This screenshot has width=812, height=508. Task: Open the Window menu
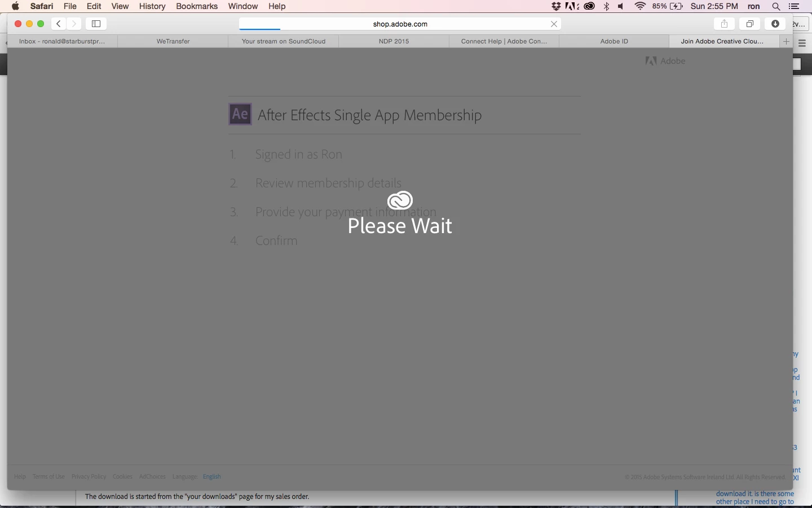[243, 6]
